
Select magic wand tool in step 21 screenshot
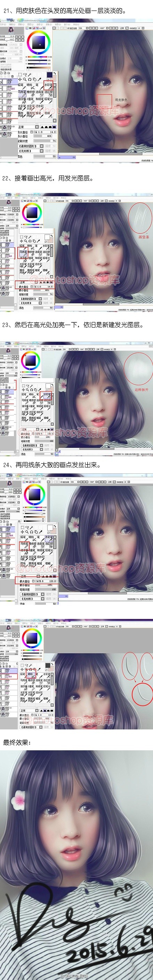30,75
